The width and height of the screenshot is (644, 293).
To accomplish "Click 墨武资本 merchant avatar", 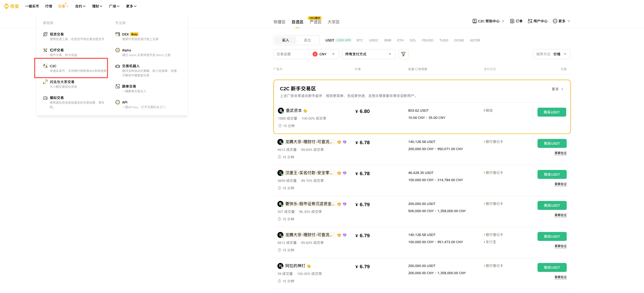I will tap(281, 111).
